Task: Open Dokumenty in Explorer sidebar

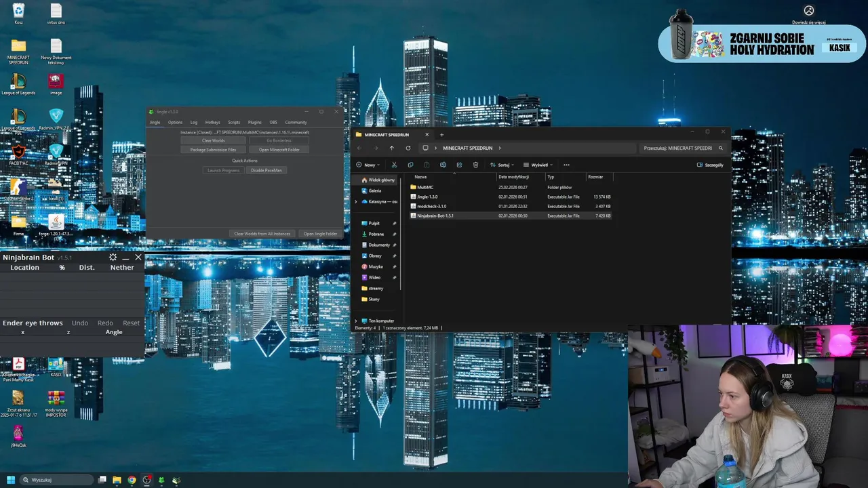Action: pyautogui.click(x=376, y=245)
